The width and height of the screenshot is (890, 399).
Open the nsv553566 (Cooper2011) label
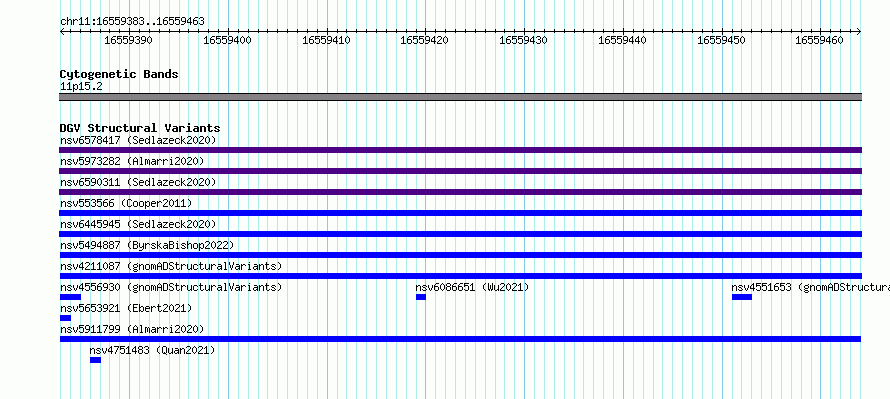[x=126, y=203]
